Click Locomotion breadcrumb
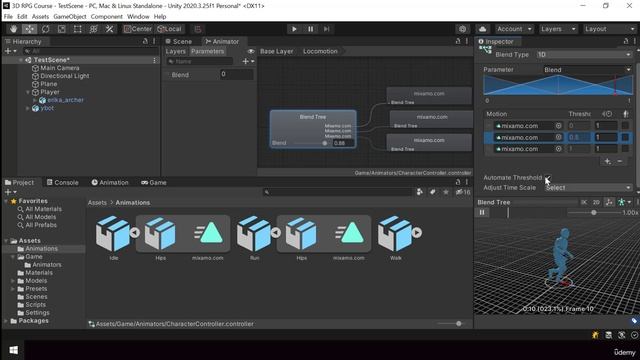Image resolution: width=640 pixels, height=360 pixels. (x=320, y=51)
